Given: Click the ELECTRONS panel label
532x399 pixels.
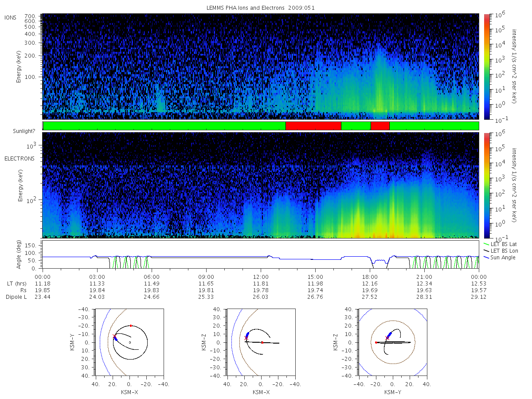Looking at the screenshot, I should (x=19, y=158).
